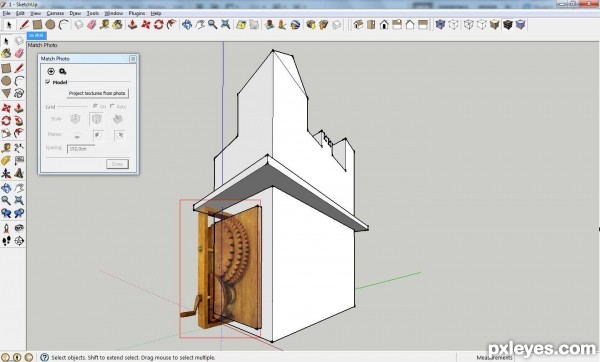The width and height of the screenshot is (600, 362).
Task: Click the Preview in Google Earth icon
Action: (295, 25)
